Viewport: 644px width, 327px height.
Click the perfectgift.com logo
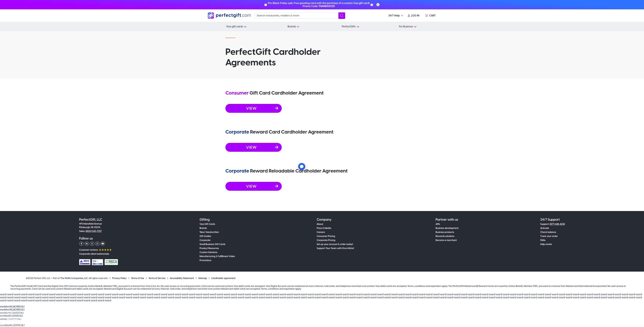pos(229,15)
